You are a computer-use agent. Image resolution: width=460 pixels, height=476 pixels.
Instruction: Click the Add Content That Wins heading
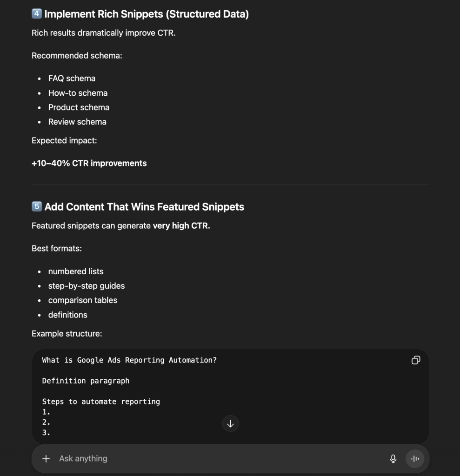[144, 207]
